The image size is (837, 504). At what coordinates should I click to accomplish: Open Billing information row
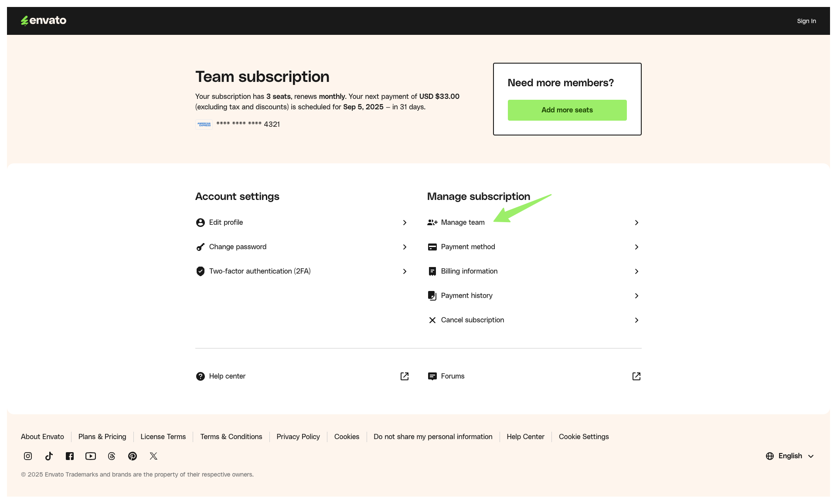(x=469, y=271)
